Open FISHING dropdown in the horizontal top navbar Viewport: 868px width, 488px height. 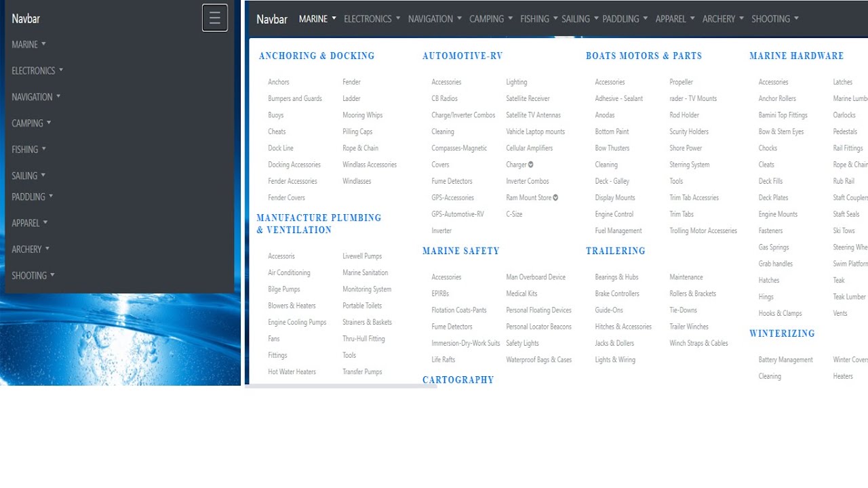pyautogui.click(x=539, y=19)
